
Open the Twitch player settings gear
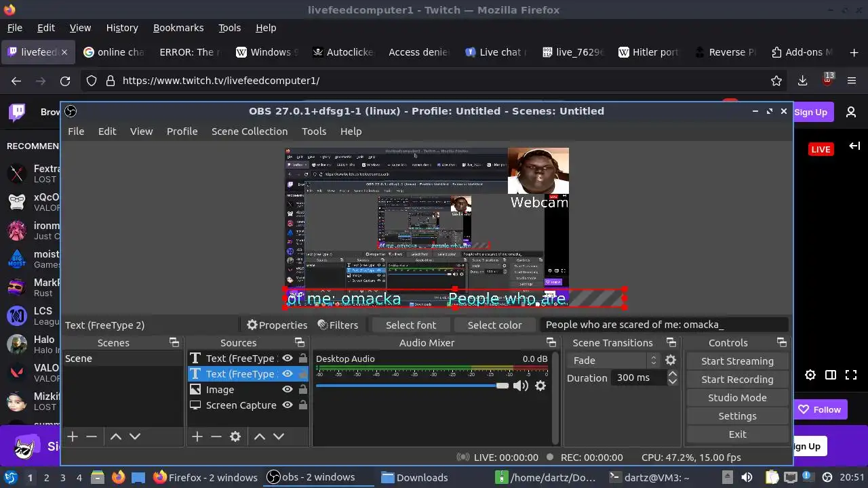(x=810, y=375)
